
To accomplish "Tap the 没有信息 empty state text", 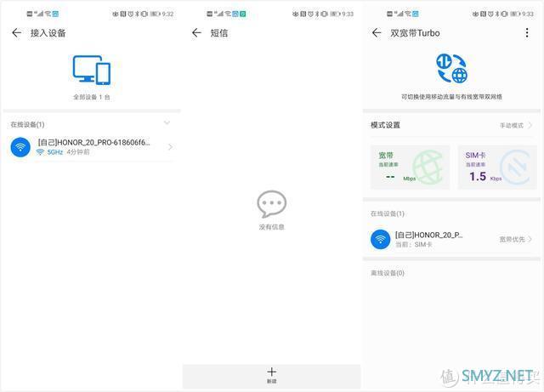I will click(x=272, y=227).
